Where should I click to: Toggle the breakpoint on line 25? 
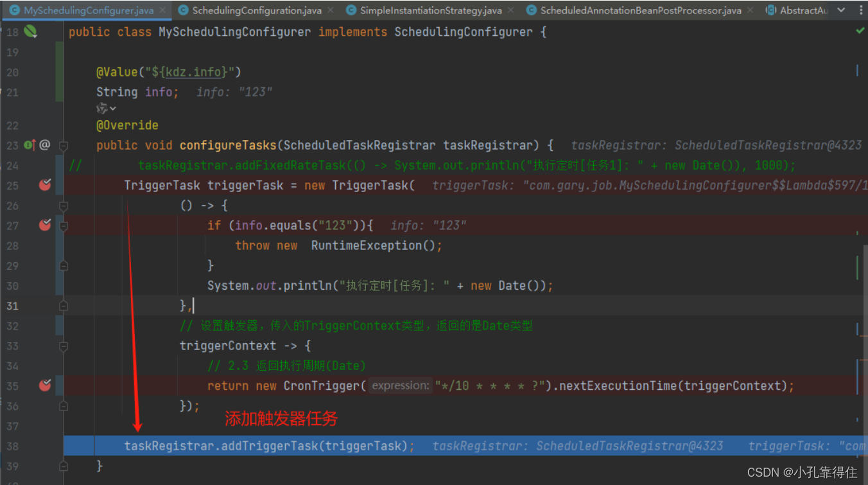coord(45,185)
